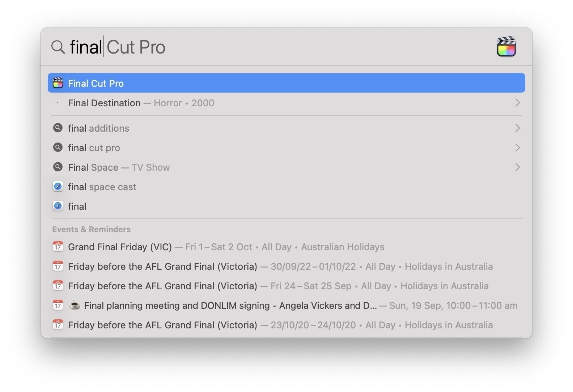
Task: Click the Safari icon beside final space cast
Action: click(58, 187)
